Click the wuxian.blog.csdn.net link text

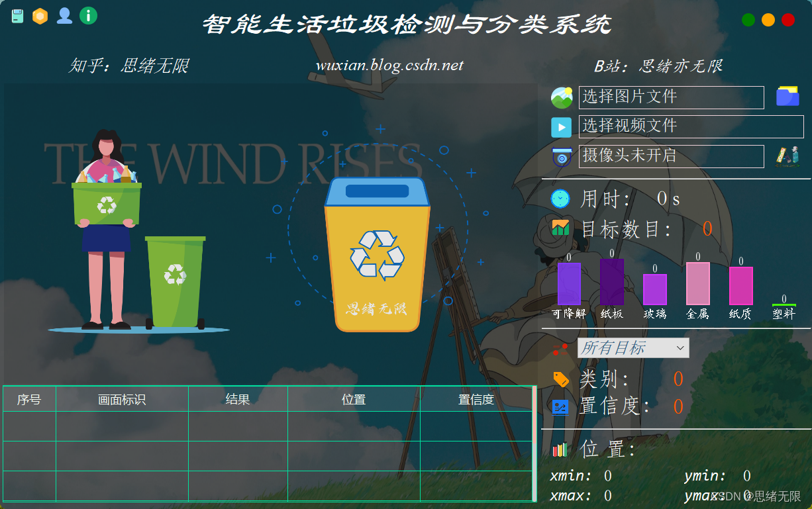click(389, 66)
